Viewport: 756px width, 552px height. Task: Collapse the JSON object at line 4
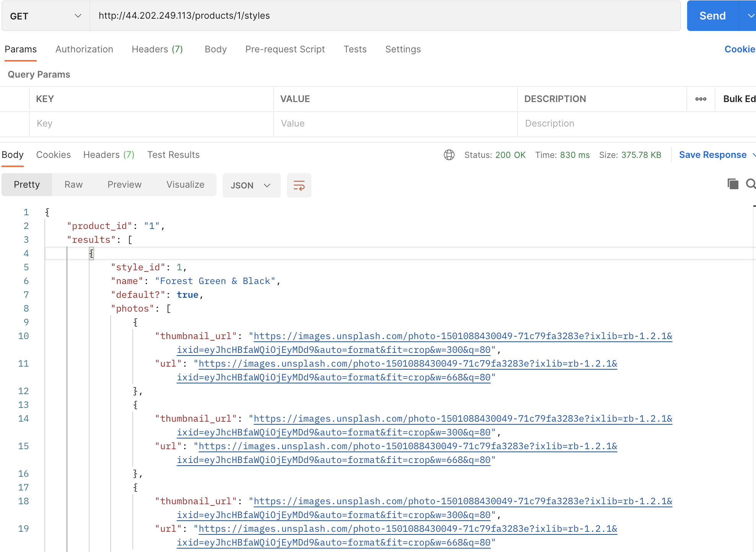pos(91,253)
